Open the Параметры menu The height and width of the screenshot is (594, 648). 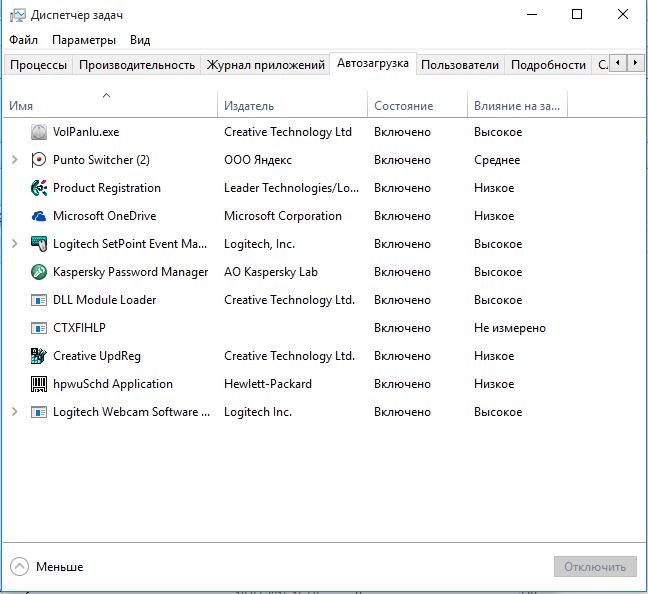pos(84,40)
